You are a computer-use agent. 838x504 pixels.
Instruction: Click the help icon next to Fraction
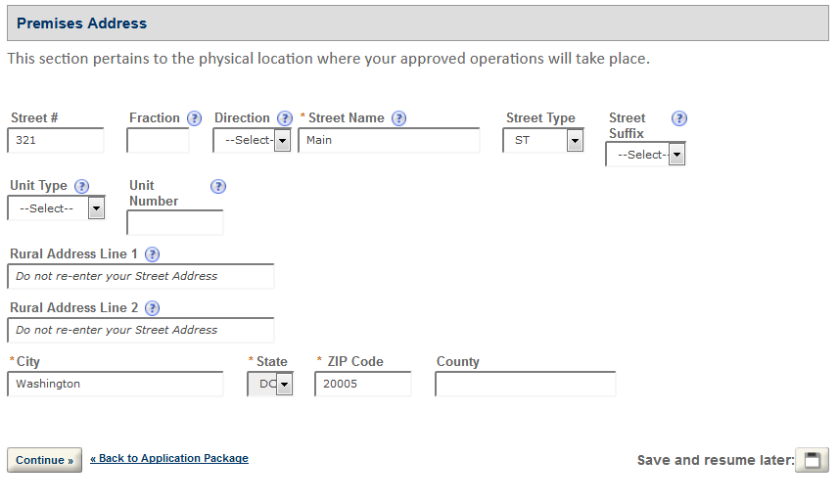pyautogui.click(x=195, y=118)
